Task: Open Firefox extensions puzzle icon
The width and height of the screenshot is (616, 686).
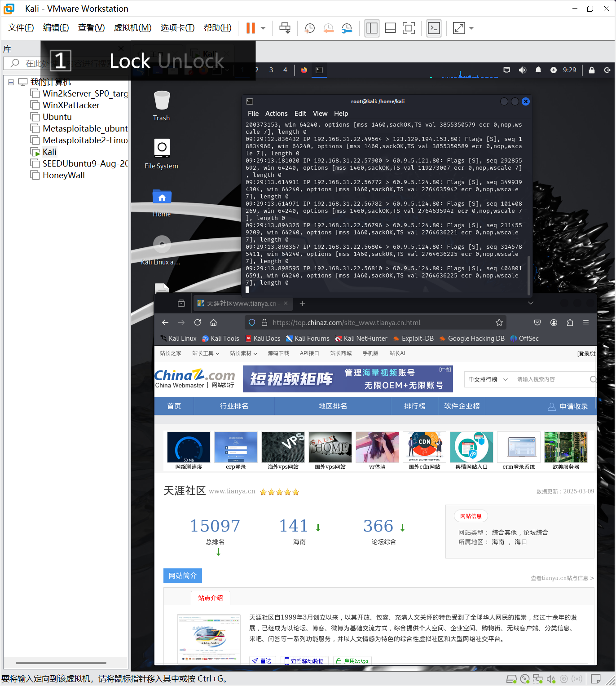Action: pyautogui.click(x=570, y=322)
